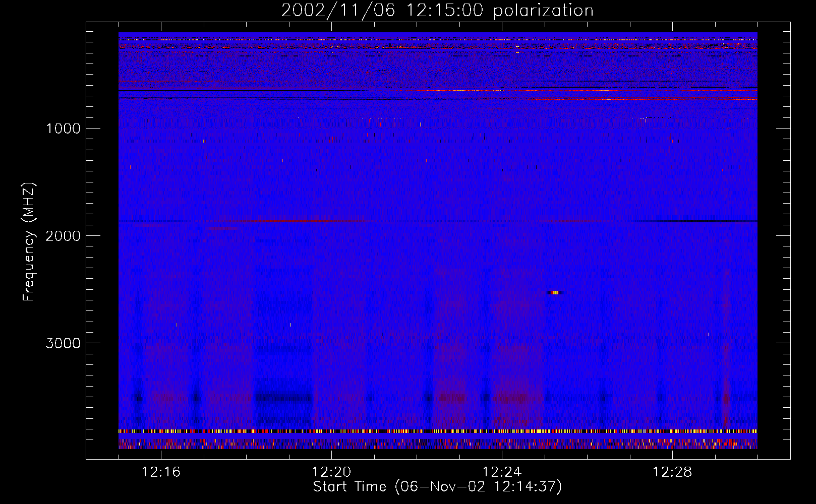816x504 pixels.
Task: Click the 2000 MHz frequency tick label
Action: [63, 236]
